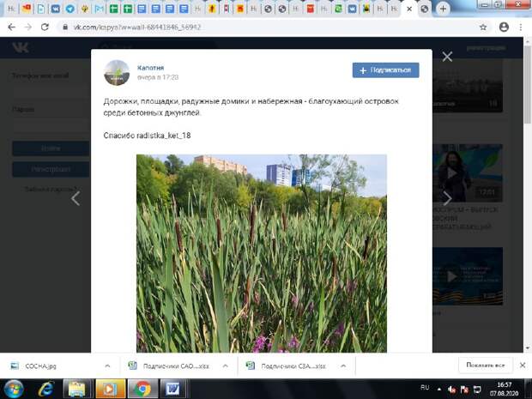Expand options for Подписчики САО download
532x399 pixels.
coord(225,366)
